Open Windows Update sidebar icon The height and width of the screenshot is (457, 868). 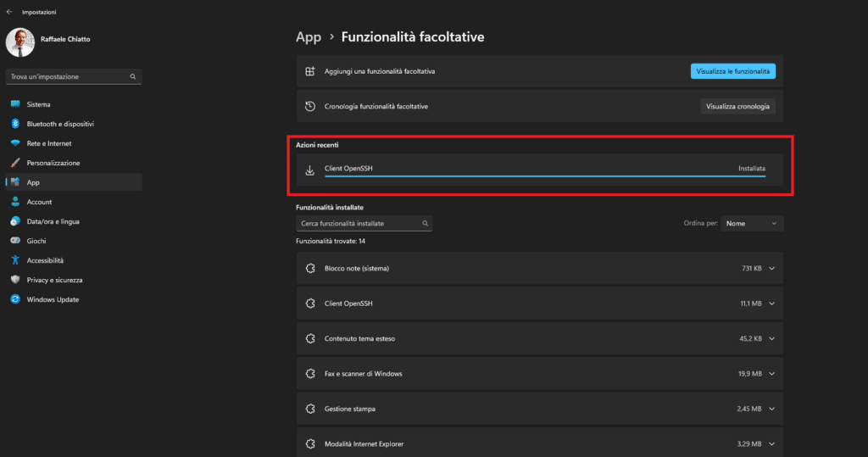(15, 299)
